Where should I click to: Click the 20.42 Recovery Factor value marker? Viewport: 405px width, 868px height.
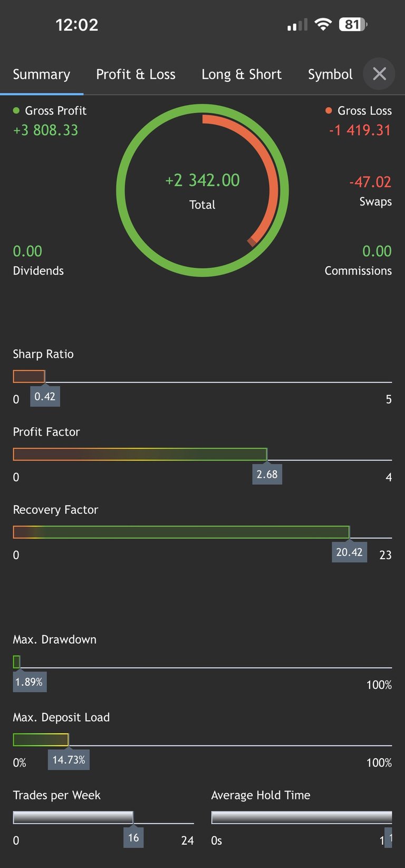(349, 552)
